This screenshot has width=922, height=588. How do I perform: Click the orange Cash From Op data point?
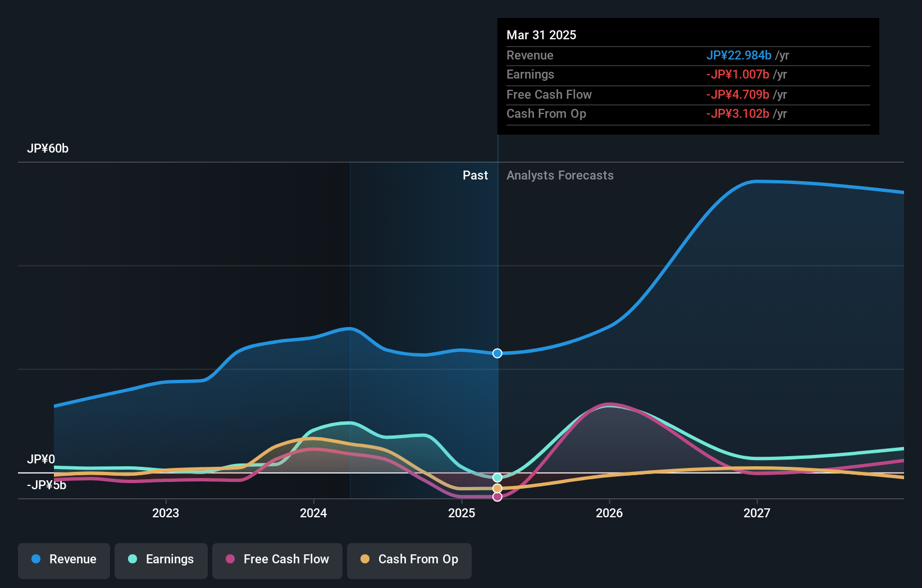coord(497,488)
